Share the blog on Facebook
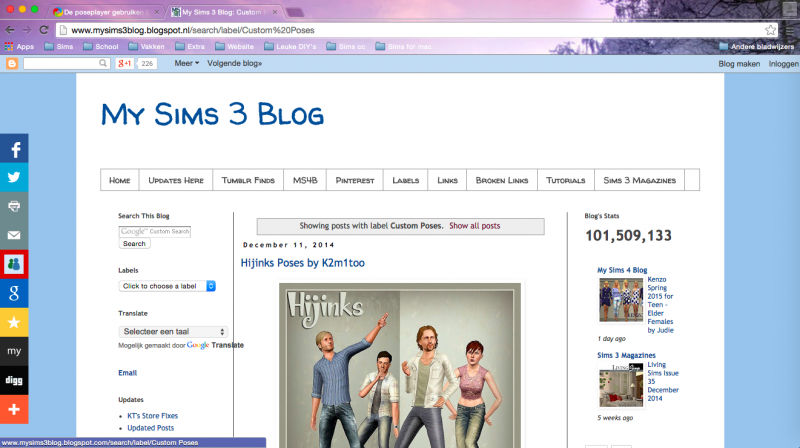Viewport: 800px width, 448px height. (x=14, y=148)
